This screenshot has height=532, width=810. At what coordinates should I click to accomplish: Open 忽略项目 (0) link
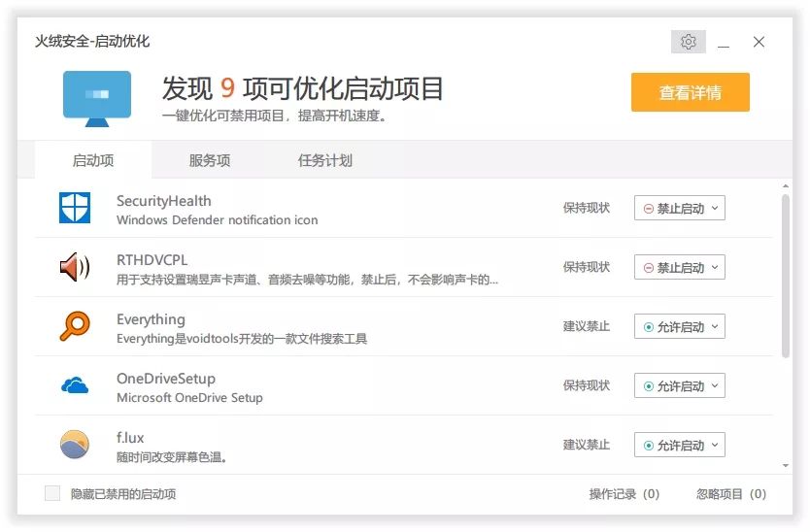[731, 494]
